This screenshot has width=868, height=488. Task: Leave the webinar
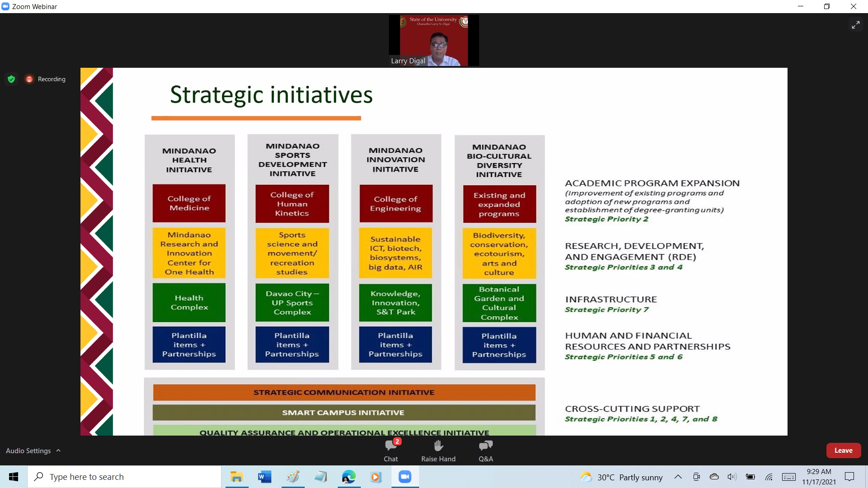tap(843, 450)
